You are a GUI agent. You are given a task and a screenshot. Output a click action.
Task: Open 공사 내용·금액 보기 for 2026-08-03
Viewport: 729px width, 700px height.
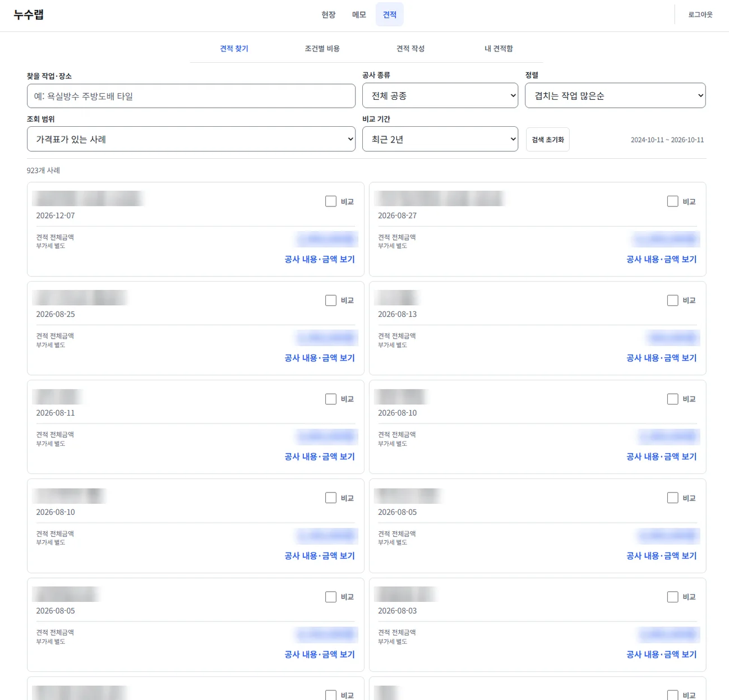pos(662,655)
